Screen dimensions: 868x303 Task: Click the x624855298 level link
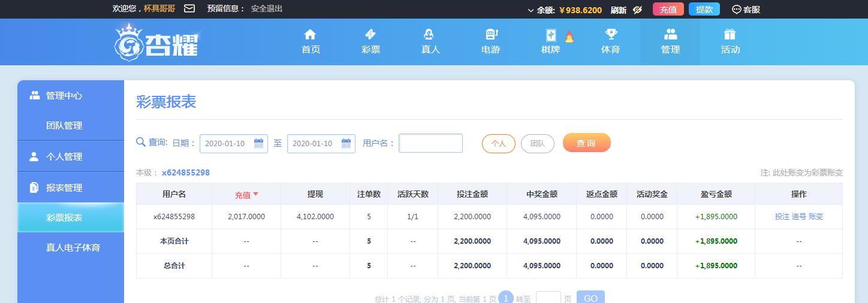click(186, 172)
